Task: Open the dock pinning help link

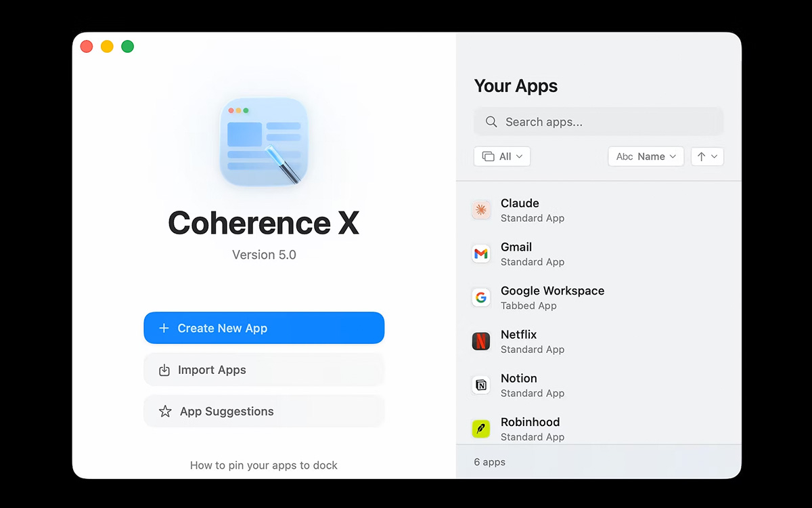Action: [x=264, y=465]
